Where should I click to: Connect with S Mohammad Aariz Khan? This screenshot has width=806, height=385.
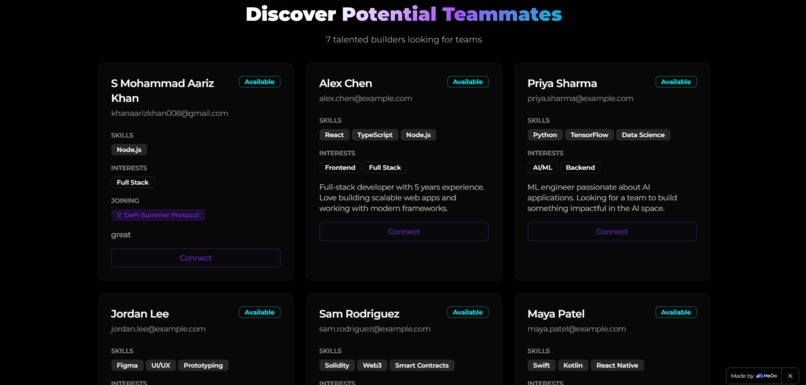[195, 258]
